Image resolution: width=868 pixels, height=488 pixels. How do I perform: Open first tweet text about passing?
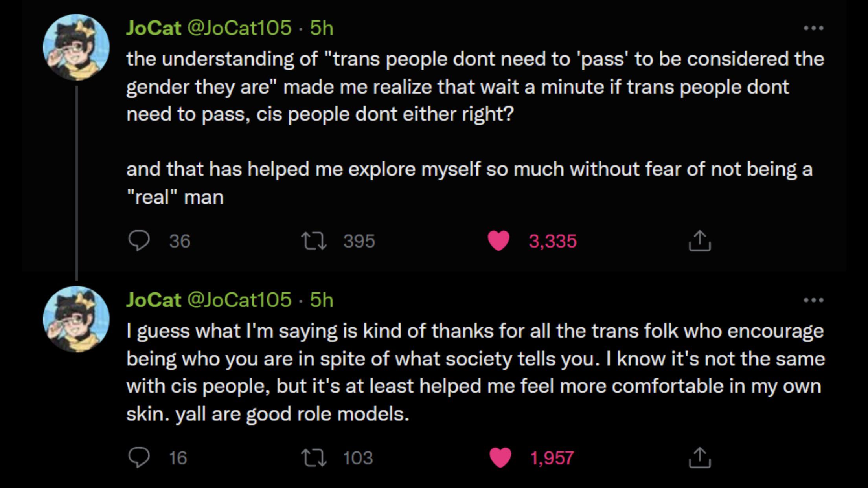475,128
